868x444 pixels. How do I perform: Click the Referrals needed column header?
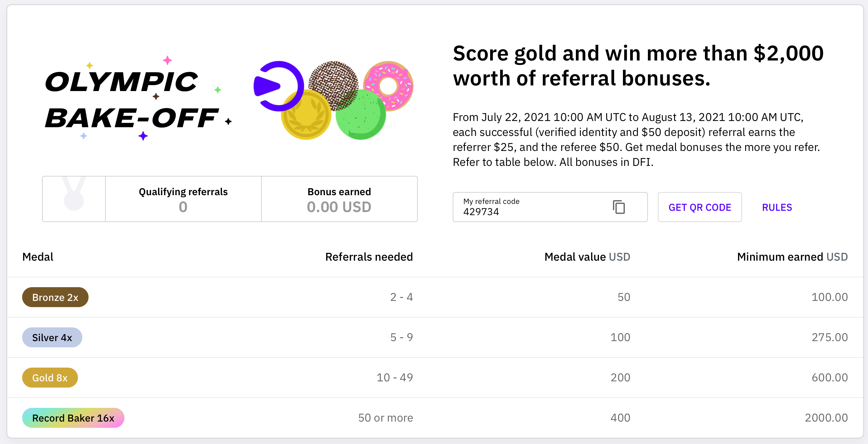[369, 257]
